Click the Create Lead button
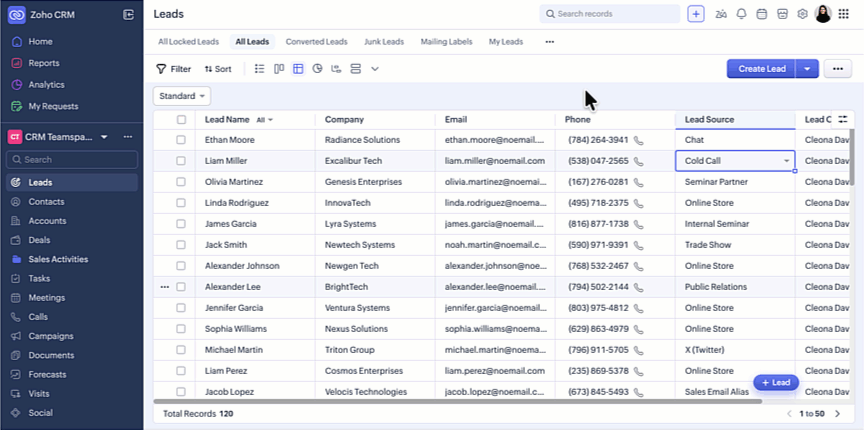The height and width of the screenshot is (430, 864). (761, 69)
